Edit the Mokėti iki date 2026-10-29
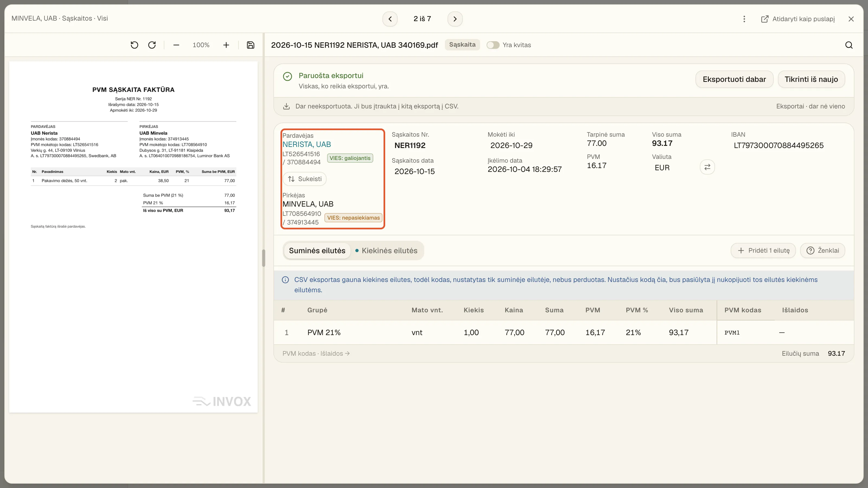The height and width of the screenshot is (488, 868). (511, 146)
